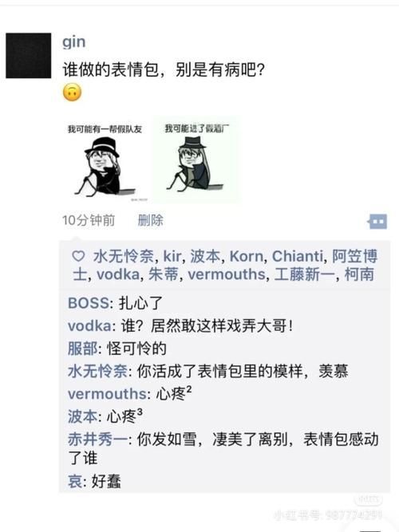This screenshot has width=399, height=532.
Task: Open gin's profile name link
Action: (74, 42)
